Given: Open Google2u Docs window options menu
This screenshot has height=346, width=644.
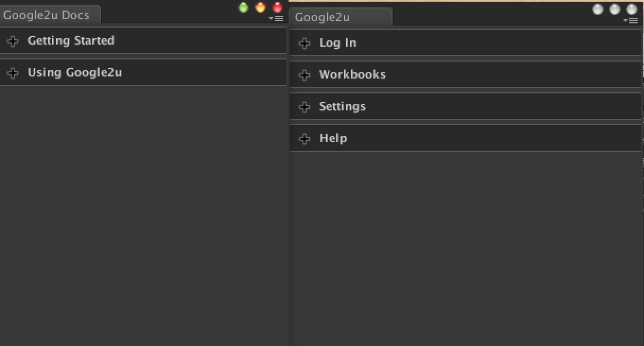Looking at the screenshot, I should click(276, 19).
